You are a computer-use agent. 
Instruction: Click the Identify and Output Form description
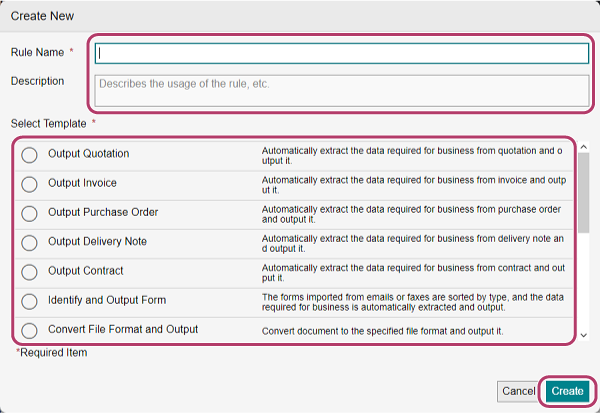[x=412, y=304]
